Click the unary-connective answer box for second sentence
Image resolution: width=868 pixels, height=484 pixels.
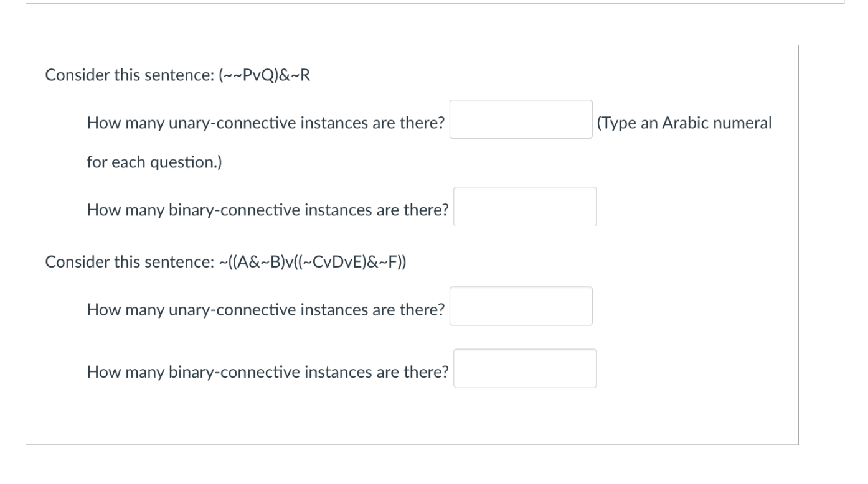coord(521,305)
